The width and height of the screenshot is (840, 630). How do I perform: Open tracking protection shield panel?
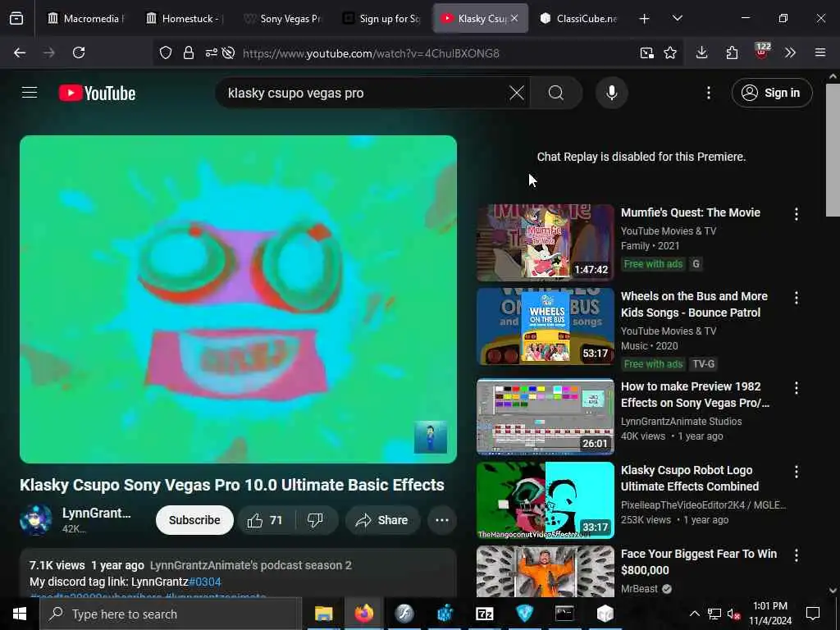coord(166,52)
